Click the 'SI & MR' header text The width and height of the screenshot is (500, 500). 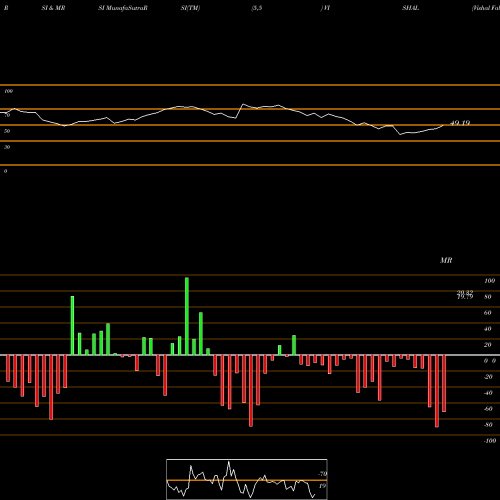pyautogui.click(x=53, y=8)
